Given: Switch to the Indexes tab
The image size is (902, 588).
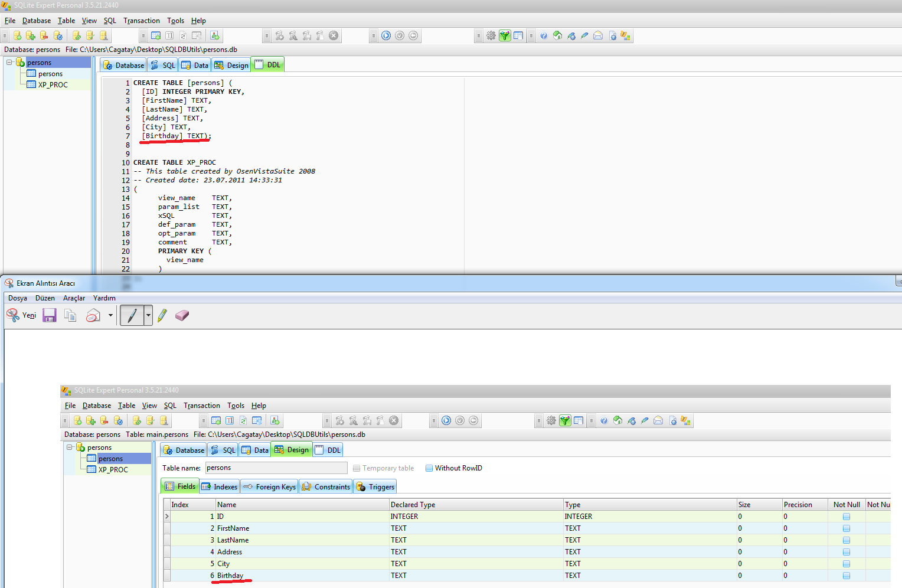Looking at the screenshot, I should tap(219, 486).
